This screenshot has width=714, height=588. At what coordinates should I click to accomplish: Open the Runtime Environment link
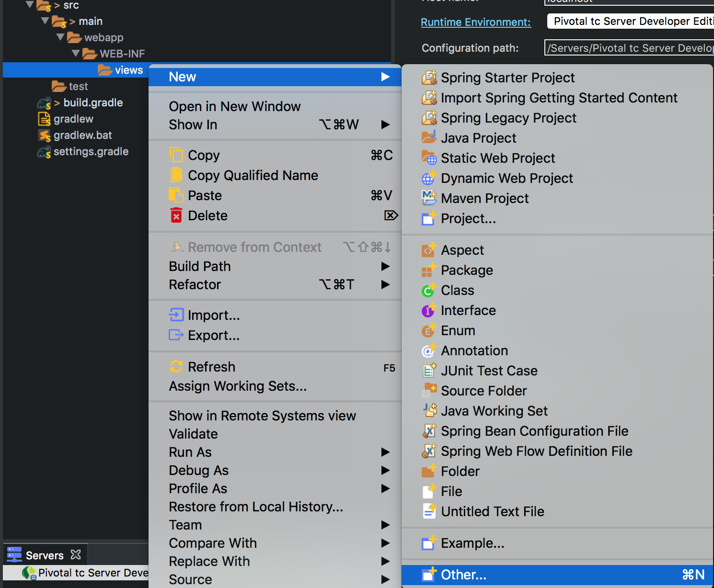tap(475, 22)
